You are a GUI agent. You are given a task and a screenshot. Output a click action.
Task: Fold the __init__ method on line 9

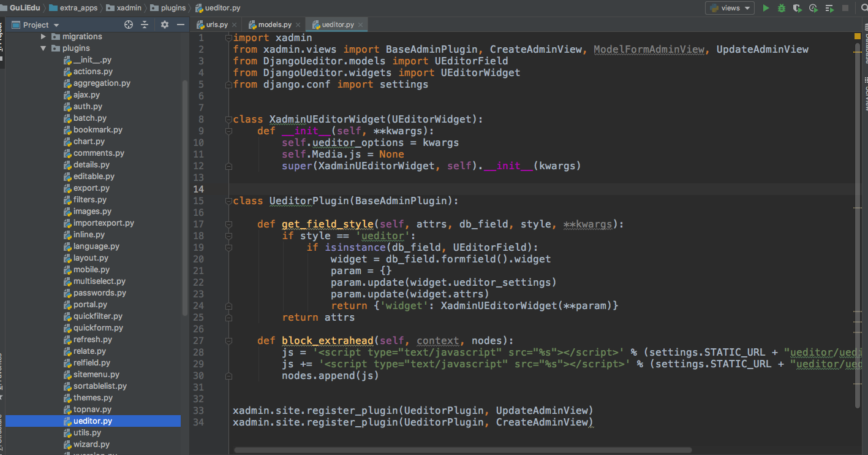point(228,131)
